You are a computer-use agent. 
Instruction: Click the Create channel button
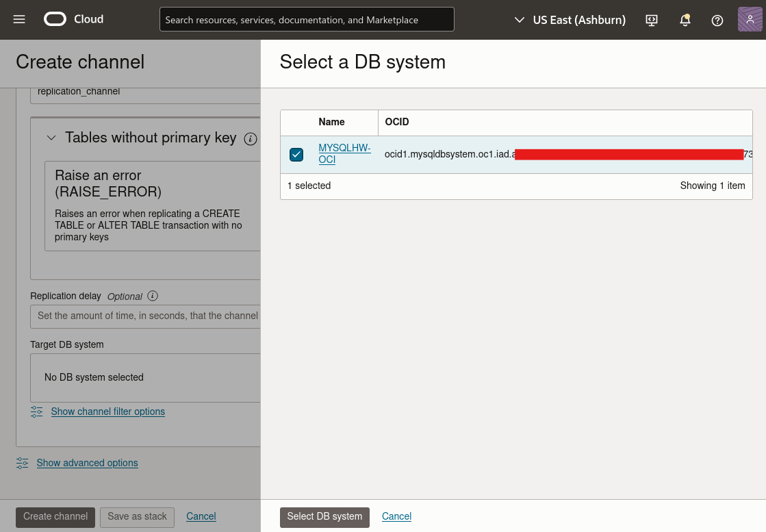point(55,517)
